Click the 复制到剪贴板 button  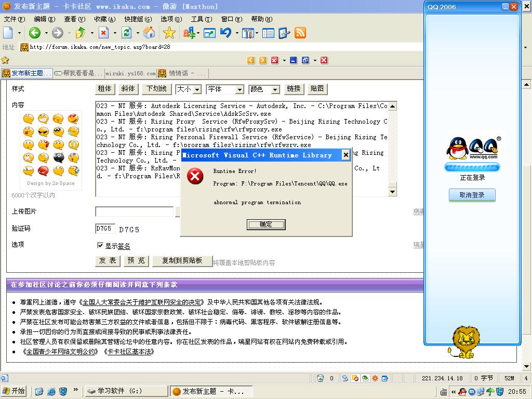point(182,261)
